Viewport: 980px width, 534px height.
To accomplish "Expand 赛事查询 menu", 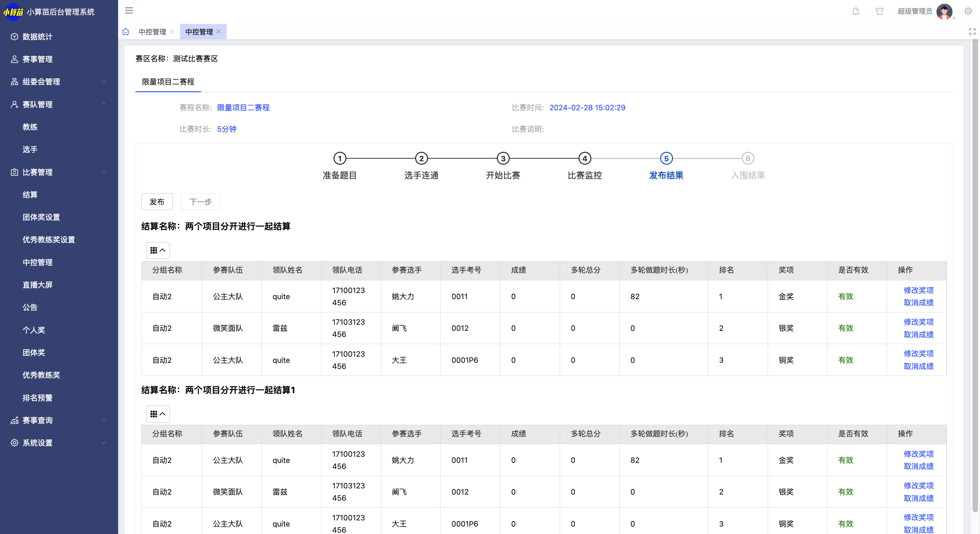I will tap(59, 420).
